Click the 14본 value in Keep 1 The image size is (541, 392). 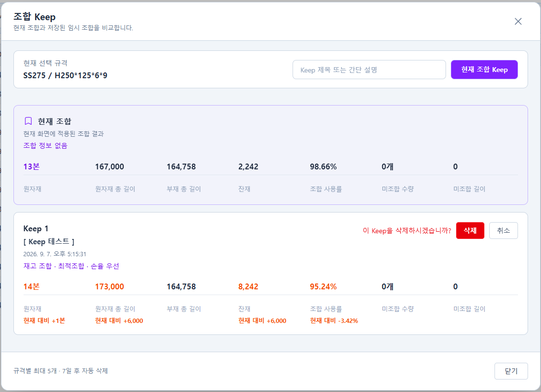pos(31,287)
